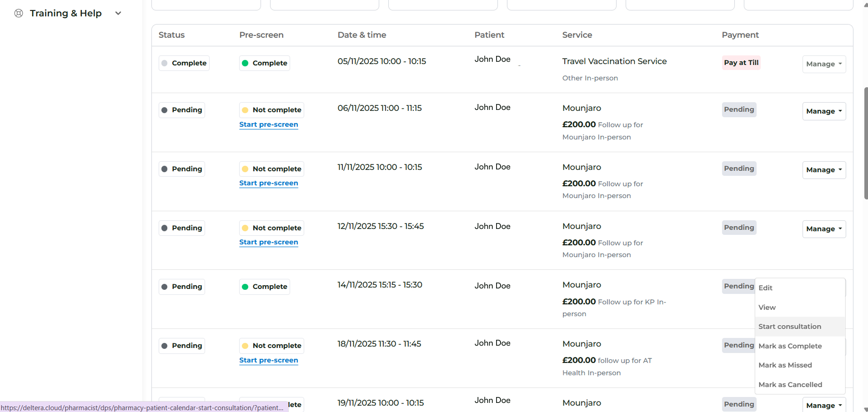The width and height of the screenshot is (868, 412).
Task: Start pre-screen for 12/11/2025 appointment
Action: pyautogui.click(x=268, y=242)
